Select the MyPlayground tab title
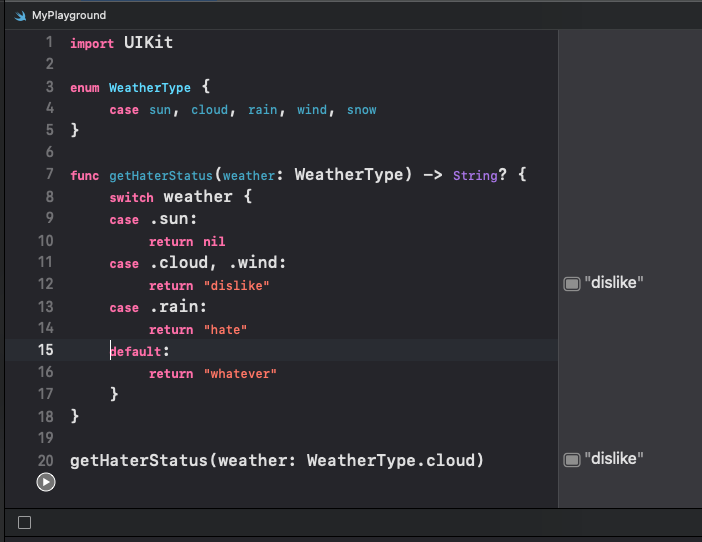Image resolution: width=702 pixels, height=542 pixels. pos(69,15)
